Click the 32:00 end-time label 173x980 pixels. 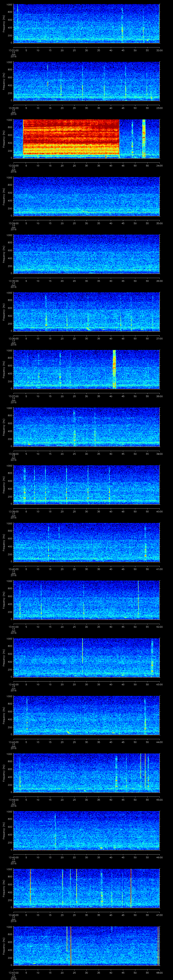click(159, 50)
